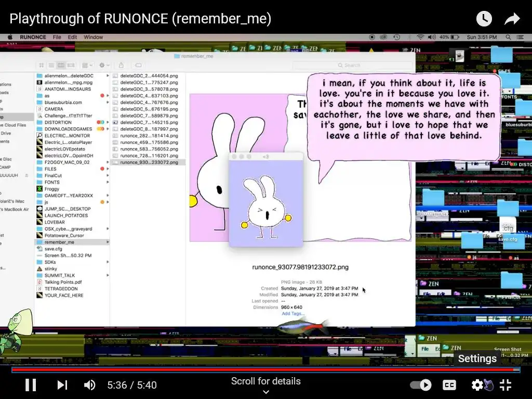Expand the FinalCut folder arrow
The height and width of the screenshot is (399, 532).
[108, 176]
